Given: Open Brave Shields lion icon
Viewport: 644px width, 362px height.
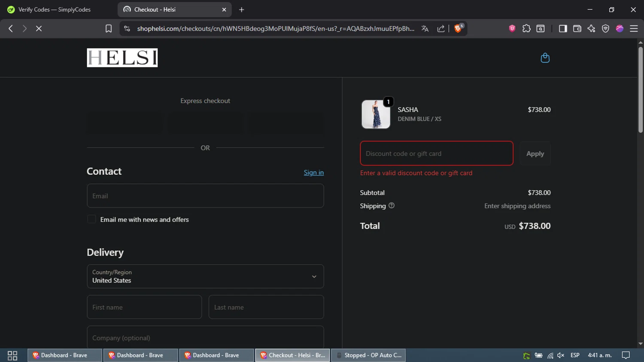Looking at the screenshot, I should tap(459, 28).
